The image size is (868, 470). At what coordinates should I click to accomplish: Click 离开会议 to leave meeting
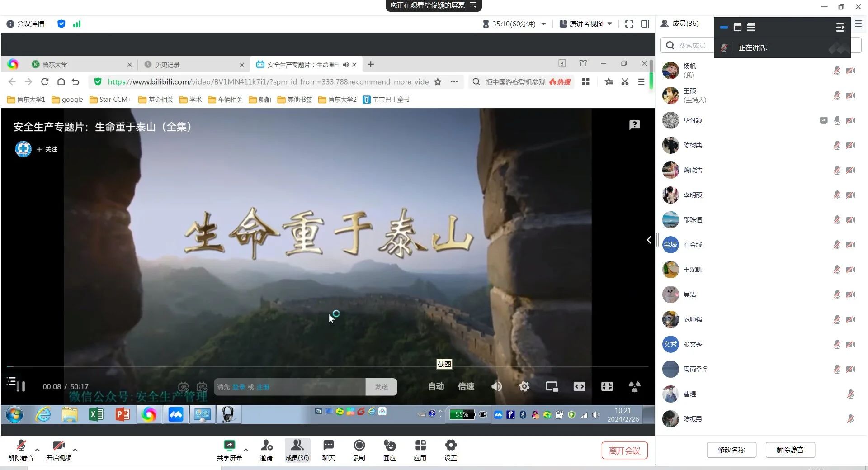tap(624, 451)
